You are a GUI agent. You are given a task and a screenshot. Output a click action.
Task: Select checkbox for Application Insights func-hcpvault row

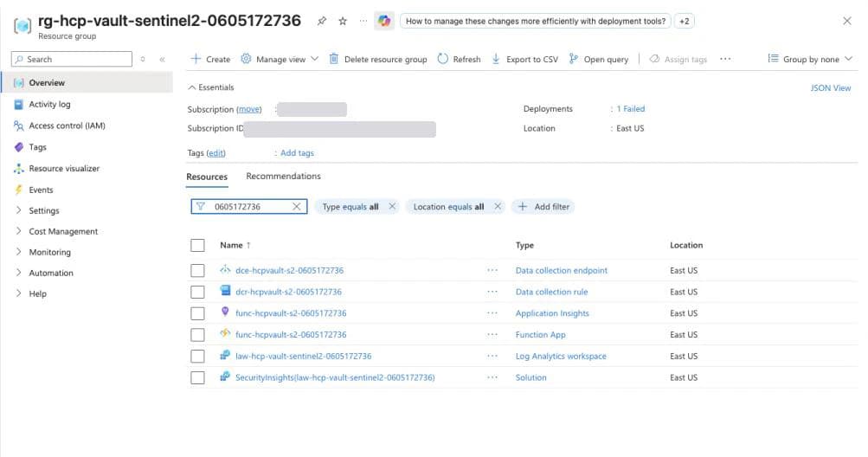197,313
